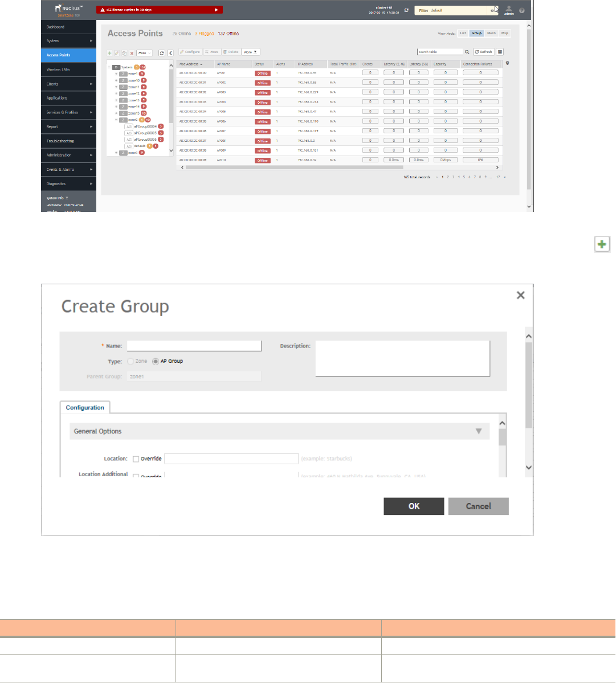This screenshot has height=683, width=616.
Task: Collapse the zone2 tree node
Action: [116, 120]
